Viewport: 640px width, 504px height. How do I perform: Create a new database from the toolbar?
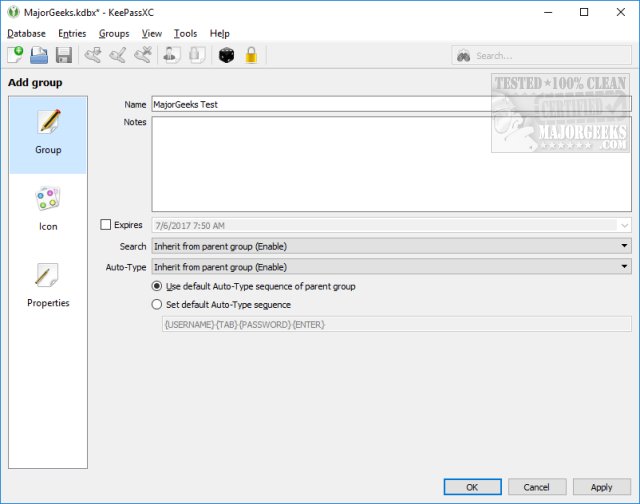(x=15, y=55)
